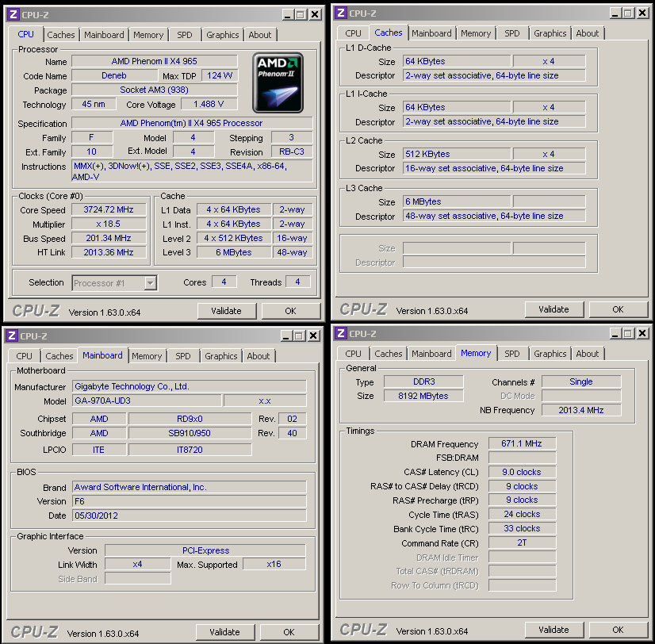This screenshot has height=644, width=655.
Task: Open SPD tab in the Caches window
Action: [512, 33]
